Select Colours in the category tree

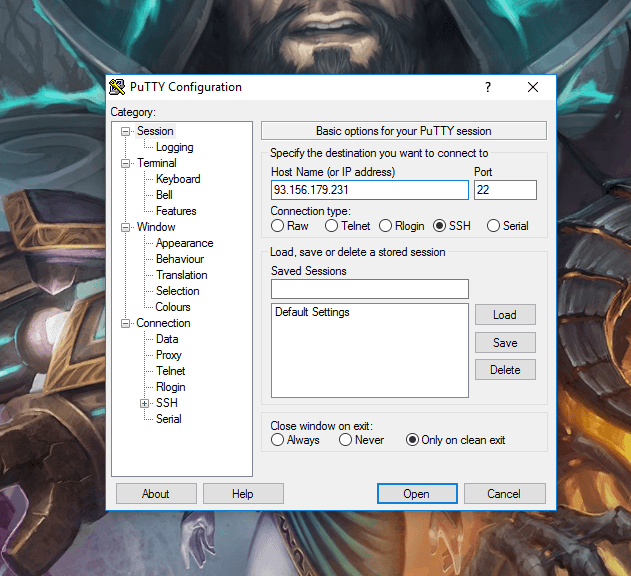point(172,307)
